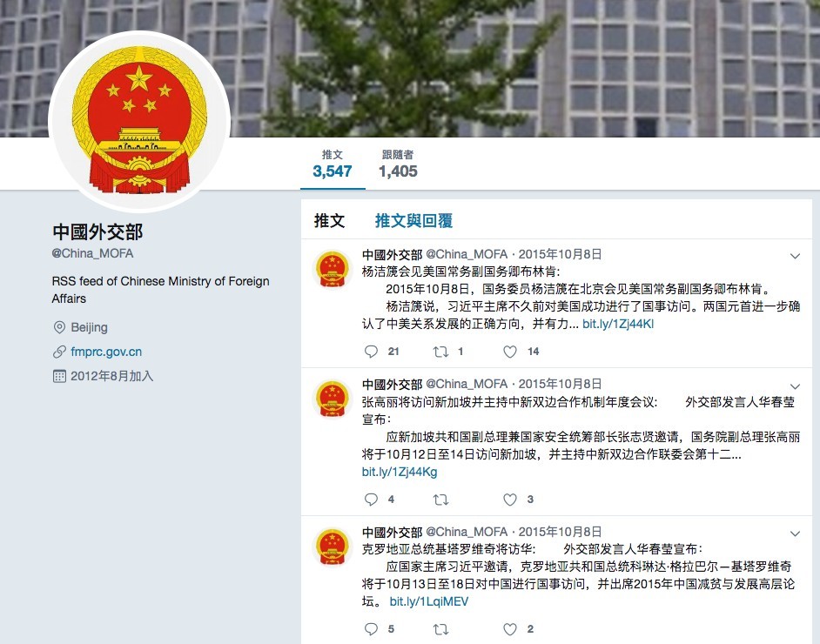The image size is (820, 644).
Task: Open fmprc.gov.cn website link
Action: point(106,352)
